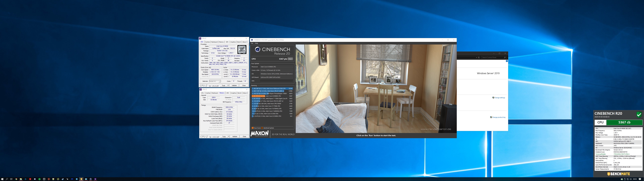Click the BenchMate 5367 cb score bar
This screenshot has width=644, height=181.
(624, 122)
